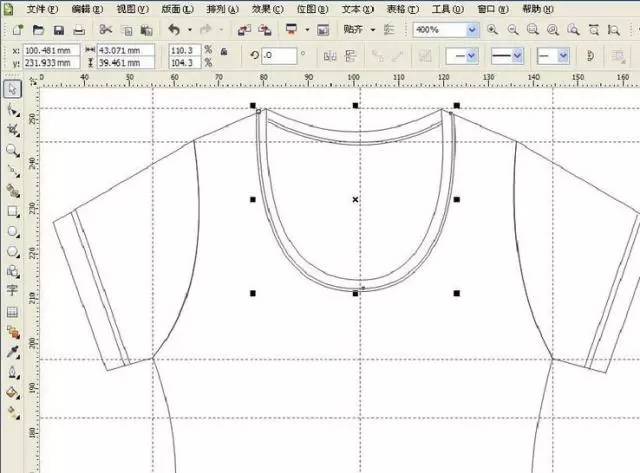
Task: Select the Shape tool
Action: tap(13, 110)
